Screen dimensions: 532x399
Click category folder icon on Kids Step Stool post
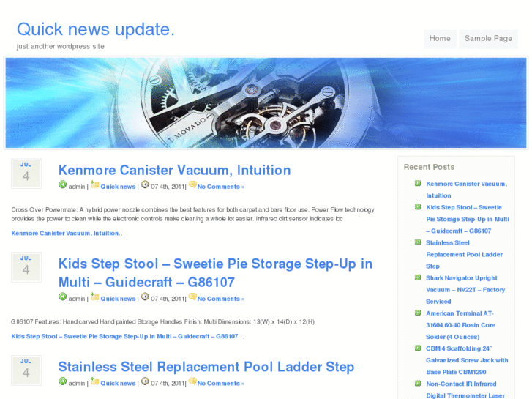94,297
